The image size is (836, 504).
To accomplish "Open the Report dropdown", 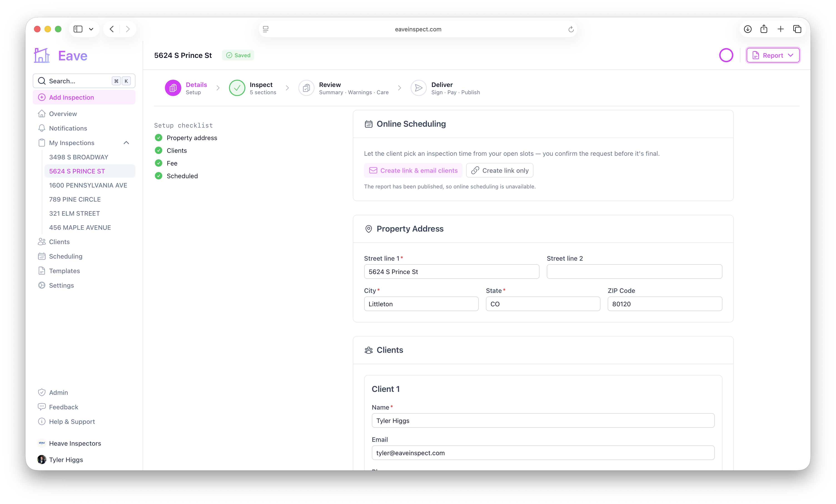I will point(773,55).
